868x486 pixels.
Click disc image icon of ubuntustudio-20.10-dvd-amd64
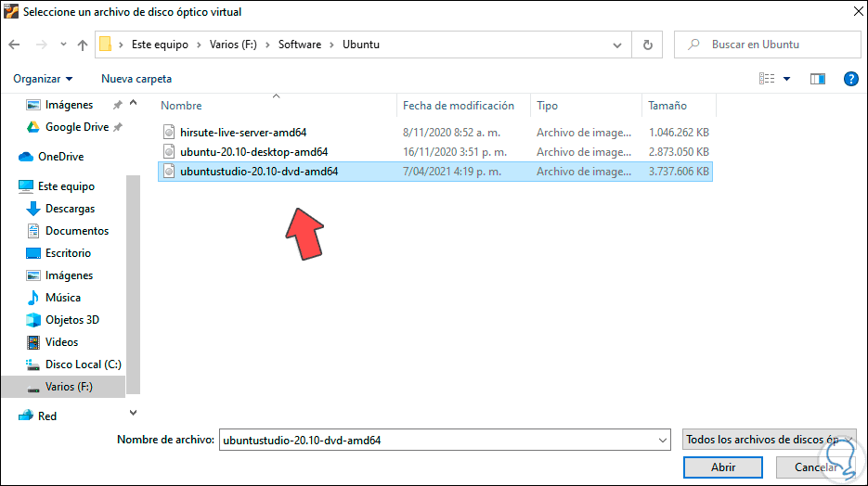169,172
